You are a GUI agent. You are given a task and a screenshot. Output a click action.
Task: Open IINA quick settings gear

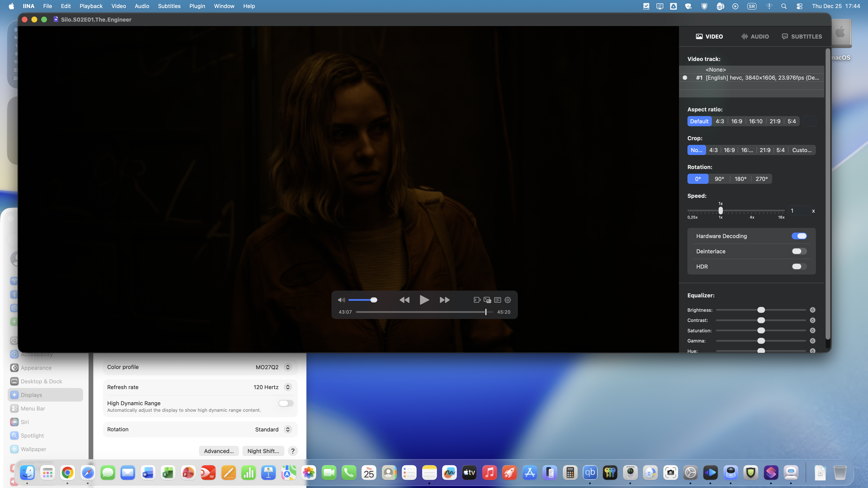tap(508, 300)
